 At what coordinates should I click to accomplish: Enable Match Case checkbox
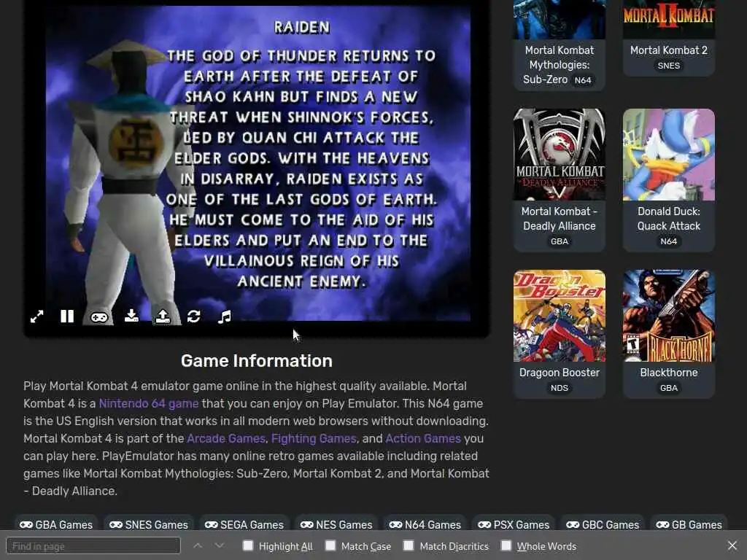point(330,545)
